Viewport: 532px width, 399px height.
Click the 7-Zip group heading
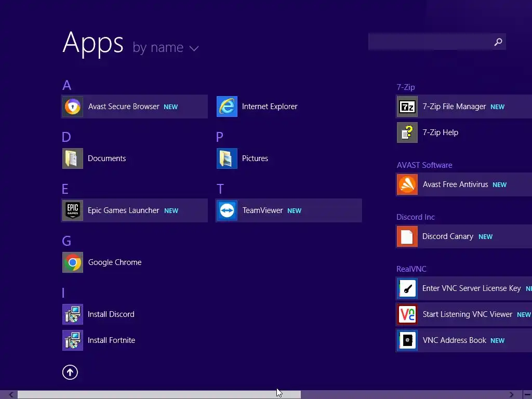click(x=406, y=87)
